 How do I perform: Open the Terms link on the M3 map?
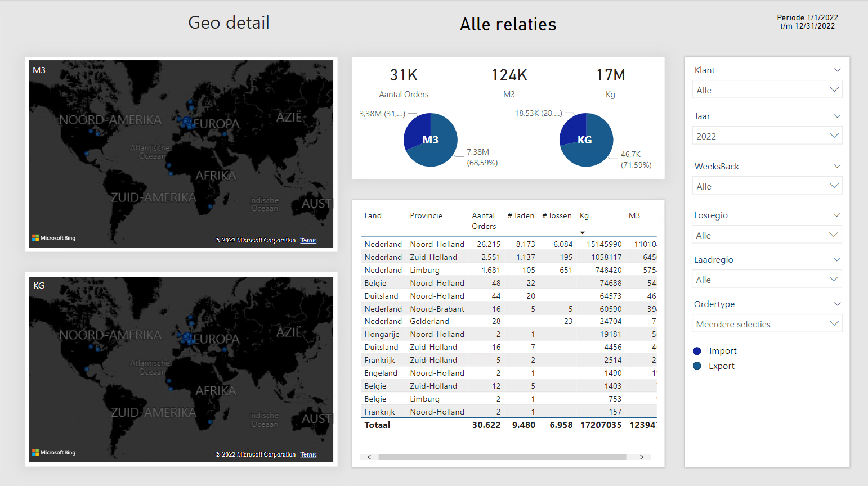pos(308,240)
